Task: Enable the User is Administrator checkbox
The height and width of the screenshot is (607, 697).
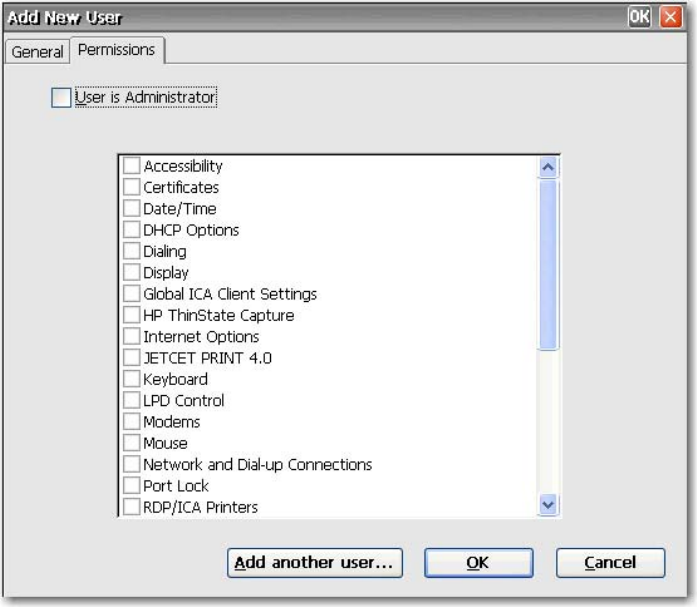Action: coord(61,97)
